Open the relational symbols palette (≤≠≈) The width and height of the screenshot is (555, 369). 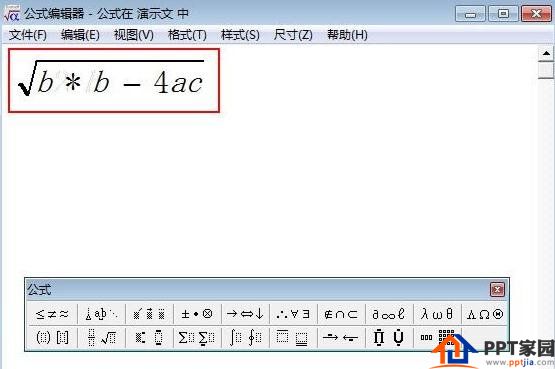(52, 314)
